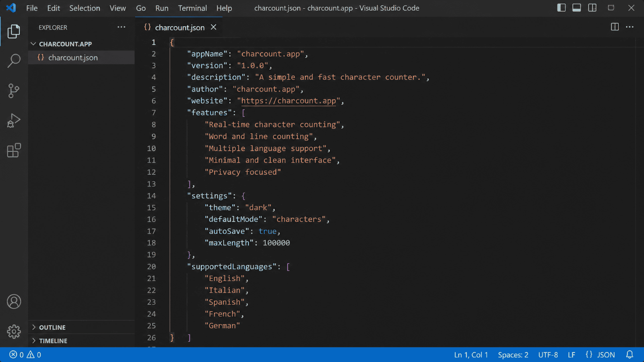The image size is (644, 362).
Task: Open the Selection menu
Action: pyautogui.click(x=85, y=8)
